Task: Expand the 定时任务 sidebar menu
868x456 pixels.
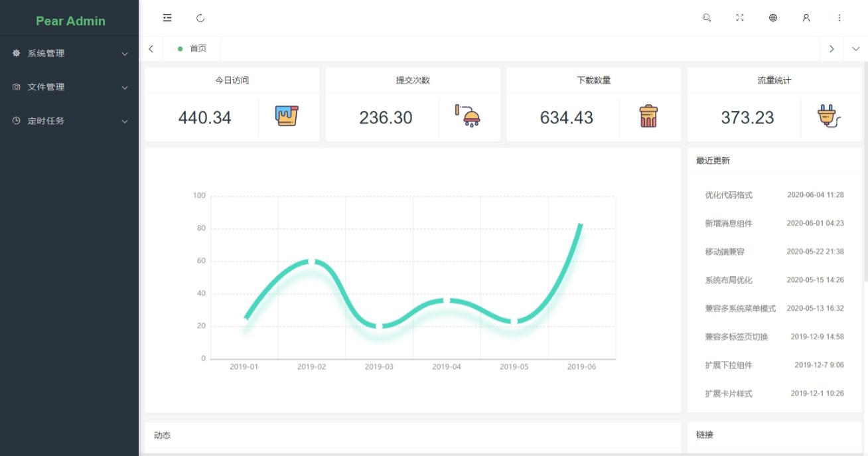Action: (x=70, y=121)
